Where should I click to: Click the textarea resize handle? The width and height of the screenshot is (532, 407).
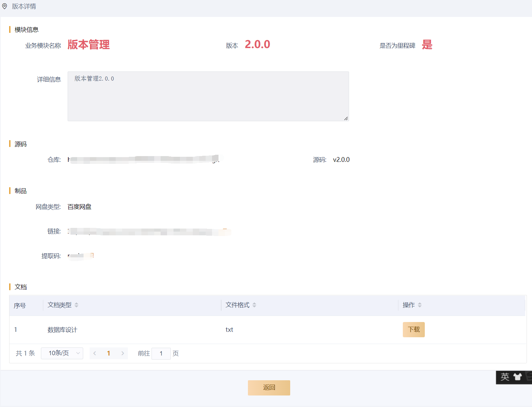[x=346, y=119]
